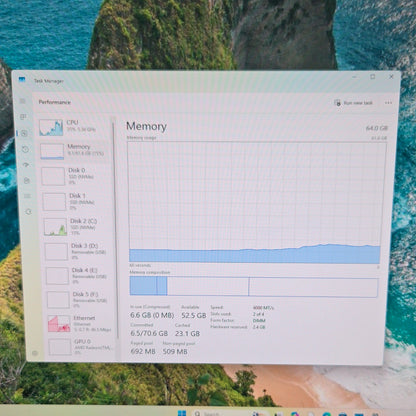Maximize the Task Manager window
The image size is (416, 416).
tap(373, 77)
